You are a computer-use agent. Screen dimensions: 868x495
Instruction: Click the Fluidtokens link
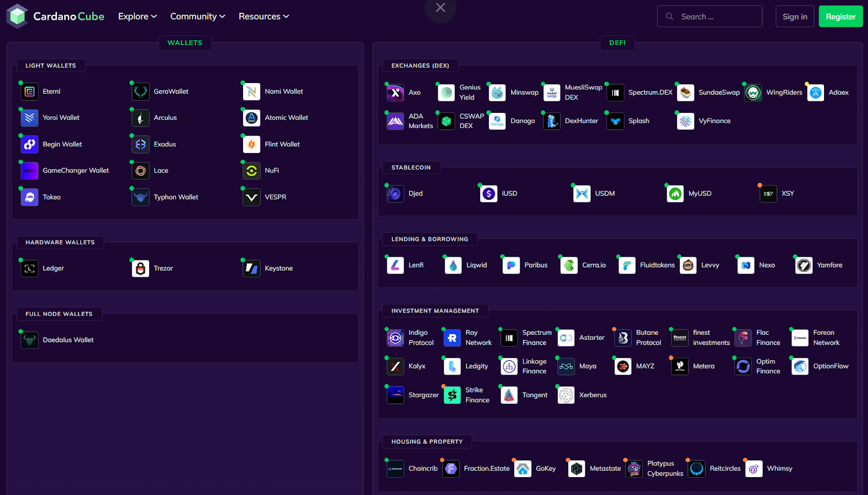click(658, 265)
